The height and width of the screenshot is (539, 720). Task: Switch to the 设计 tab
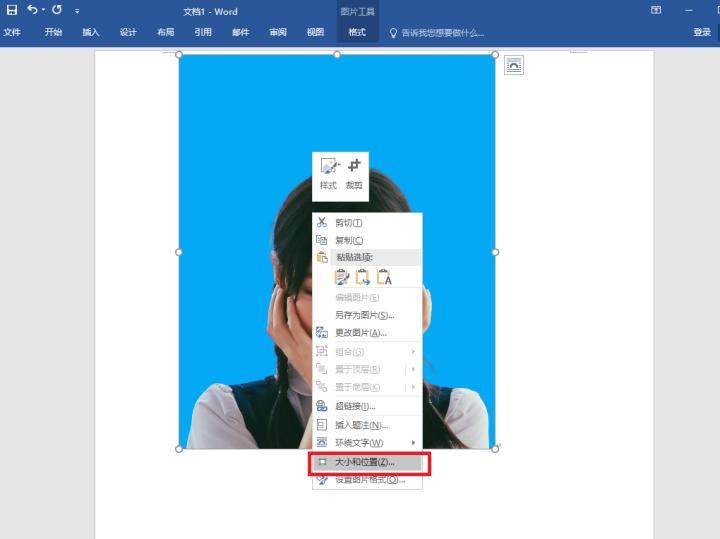pos(128,32)
